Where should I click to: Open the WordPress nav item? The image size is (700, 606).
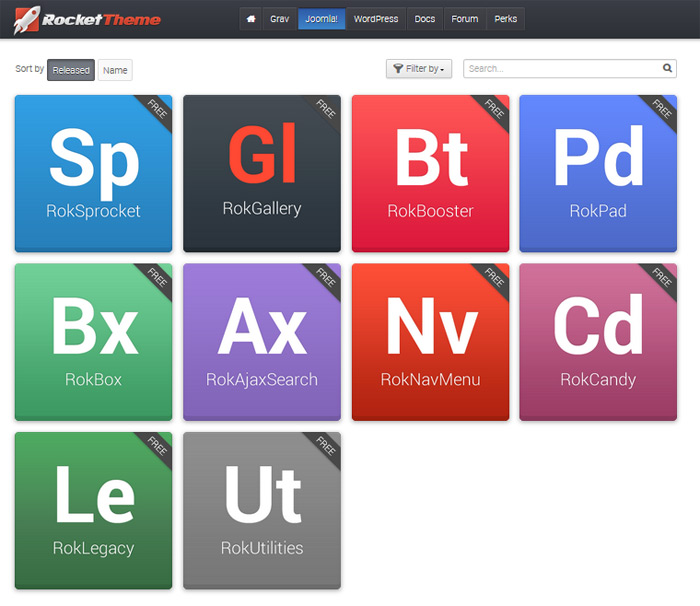(x=376, y=19)
